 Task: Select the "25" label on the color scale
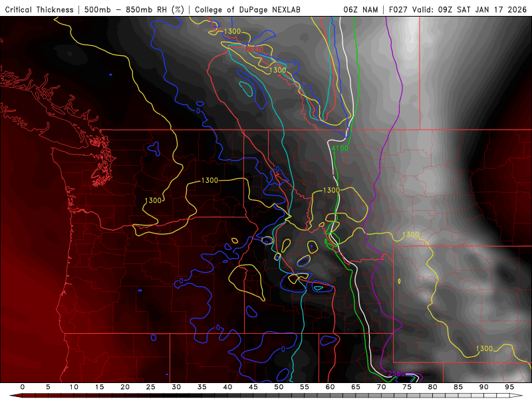[151, 387]
